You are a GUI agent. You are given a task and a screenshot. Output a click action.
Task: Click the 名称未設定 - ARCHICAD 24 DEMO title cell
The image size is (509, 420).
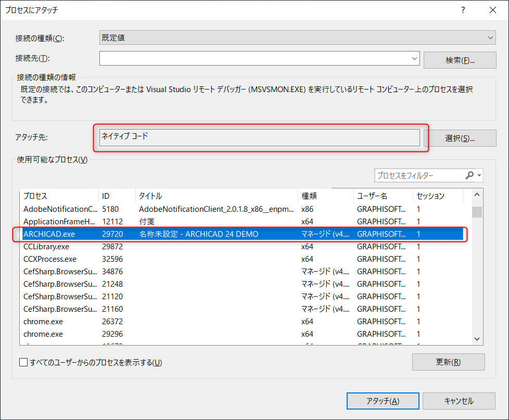(199, 234)
